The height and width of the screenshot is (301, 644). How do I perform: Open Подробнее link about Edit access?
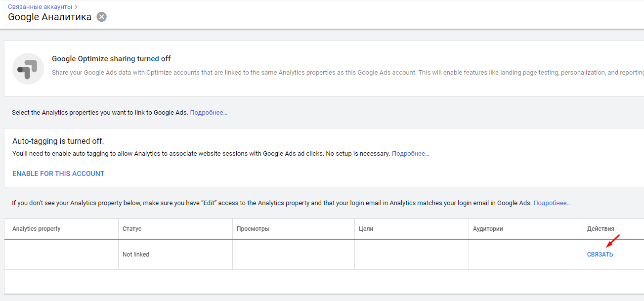click(x=552, y=203)
